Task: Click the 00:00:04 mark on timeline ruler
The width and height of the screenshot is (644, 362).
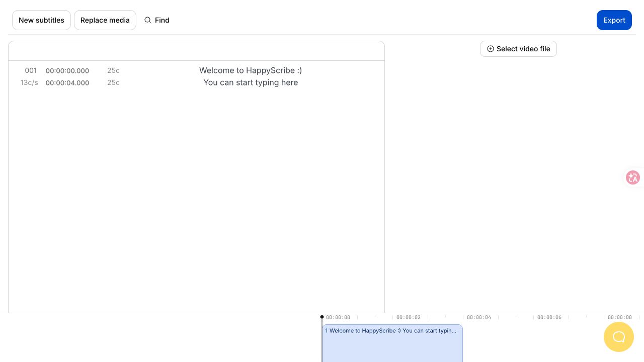Action: coord(479,317)
